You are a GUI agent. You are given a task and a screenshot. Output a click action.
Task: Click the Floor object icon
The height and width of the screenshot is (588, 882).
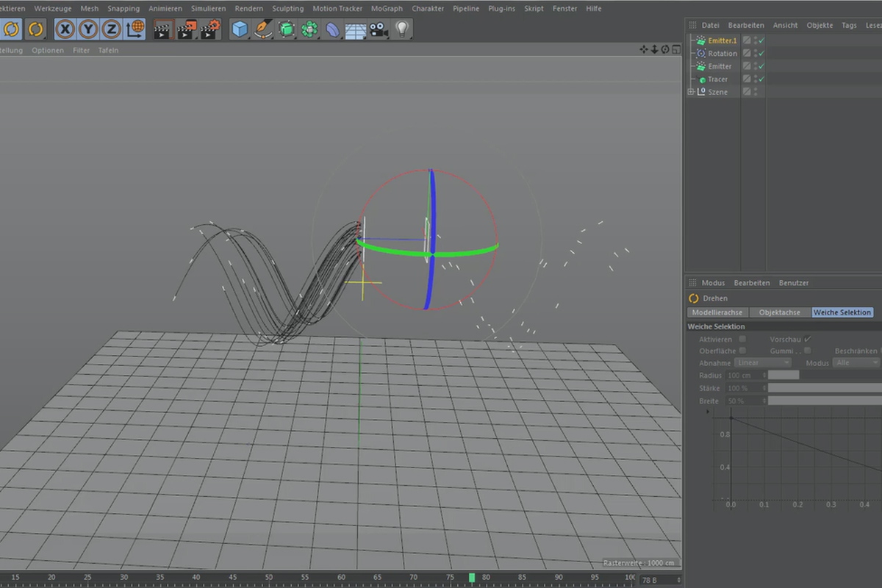[355, 29]
